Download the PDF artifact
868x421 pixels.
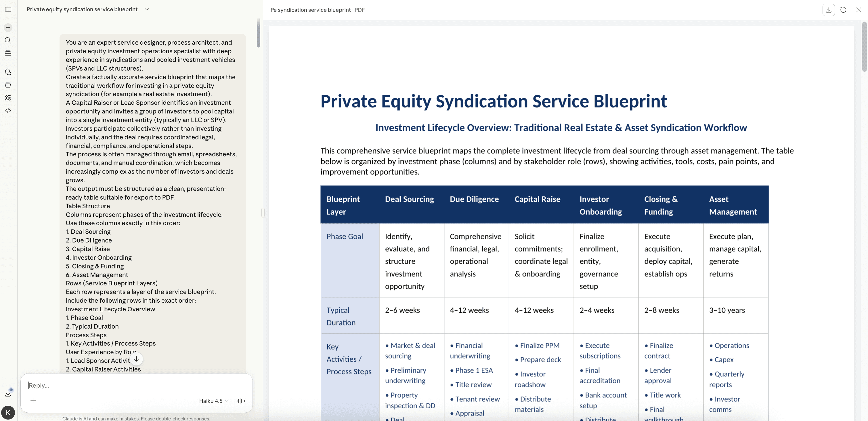coord(829,10)
